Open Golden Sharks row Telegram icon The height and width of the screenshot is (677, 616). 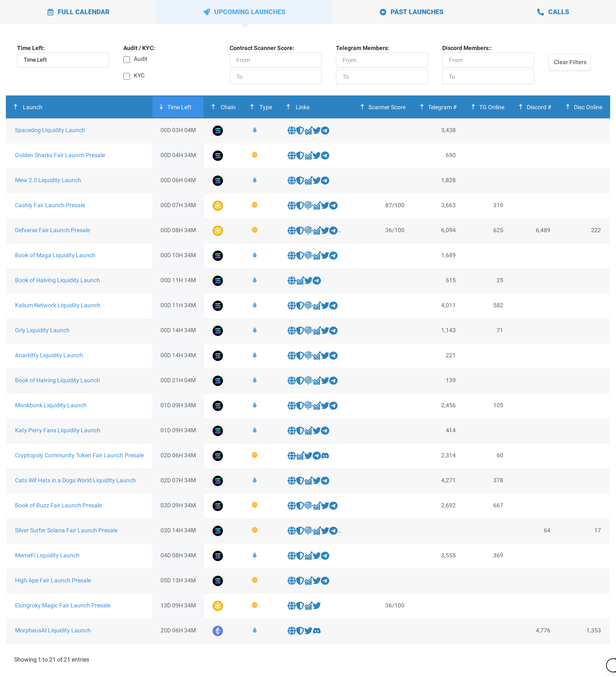point(325,155)
